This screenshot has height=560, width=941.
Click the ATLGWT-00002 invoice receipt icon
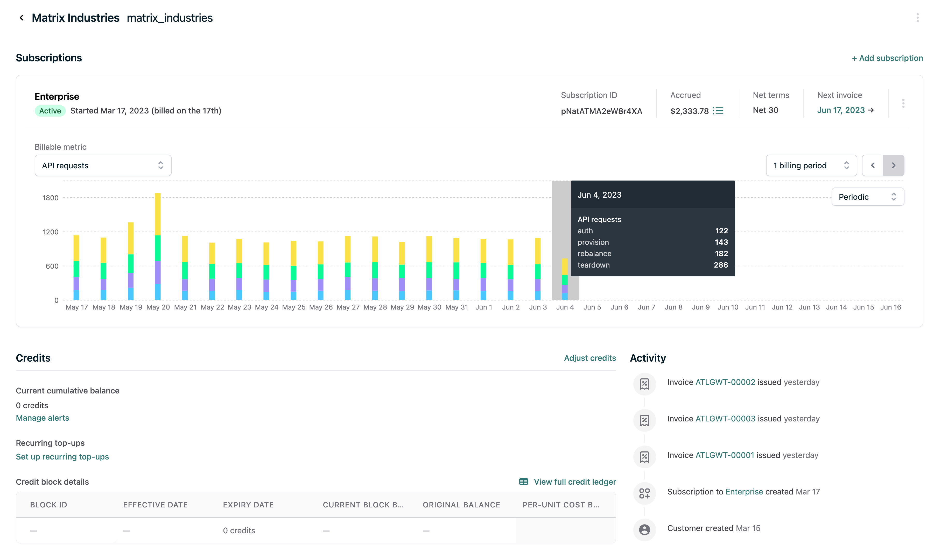645,384
